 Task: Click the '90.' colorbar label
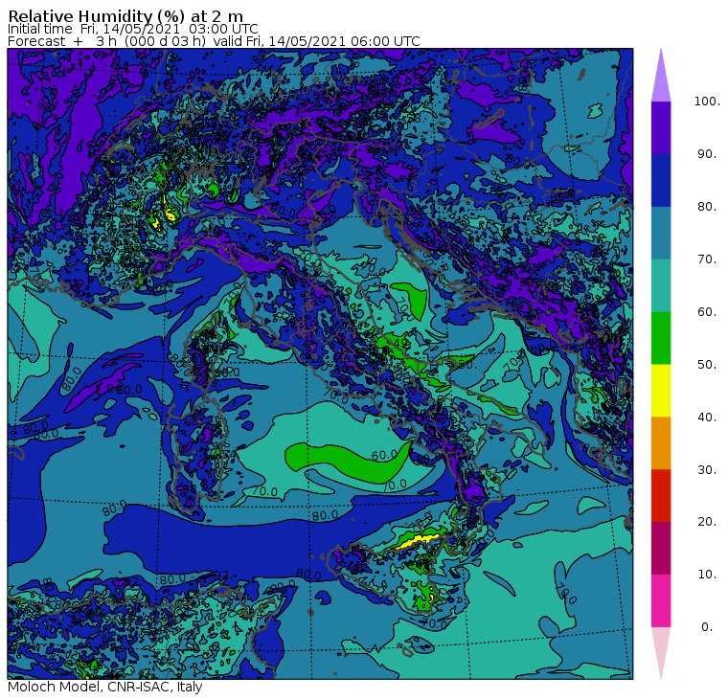pos(707,154)
